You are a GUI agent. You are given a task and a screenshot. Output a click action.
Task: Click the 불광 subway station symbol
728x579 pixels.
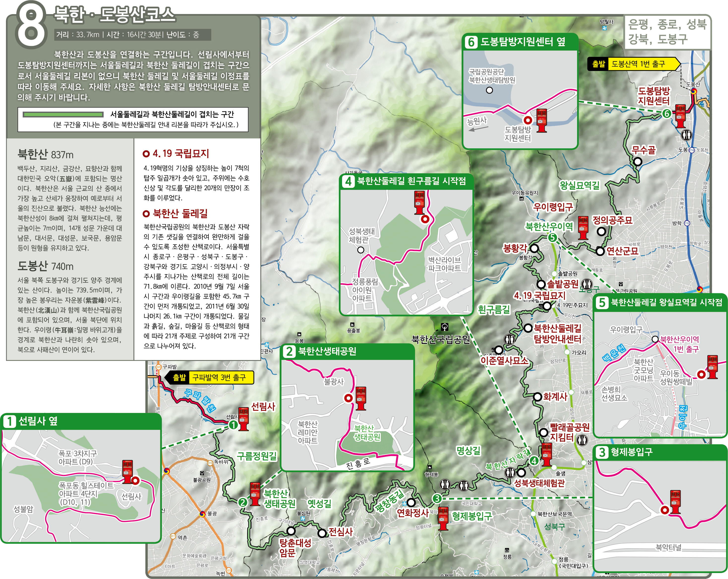click(x=202, y=514)
